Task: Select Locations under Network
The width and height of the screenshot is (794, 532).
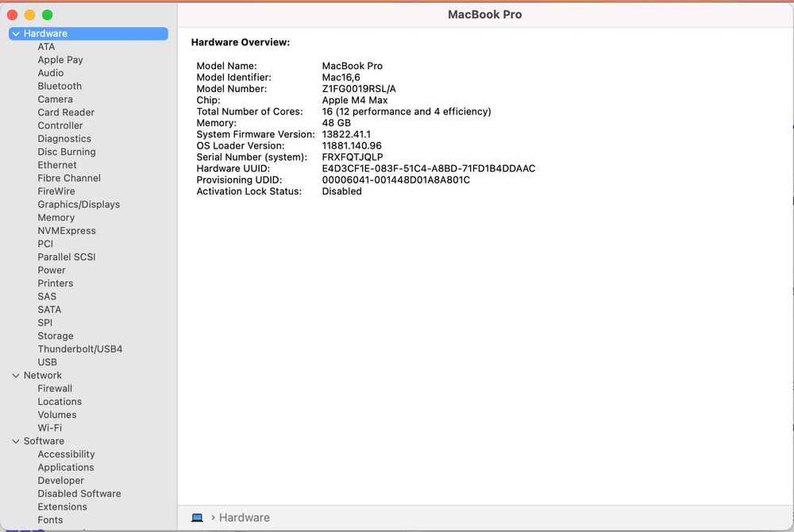Action: point(60,402)
